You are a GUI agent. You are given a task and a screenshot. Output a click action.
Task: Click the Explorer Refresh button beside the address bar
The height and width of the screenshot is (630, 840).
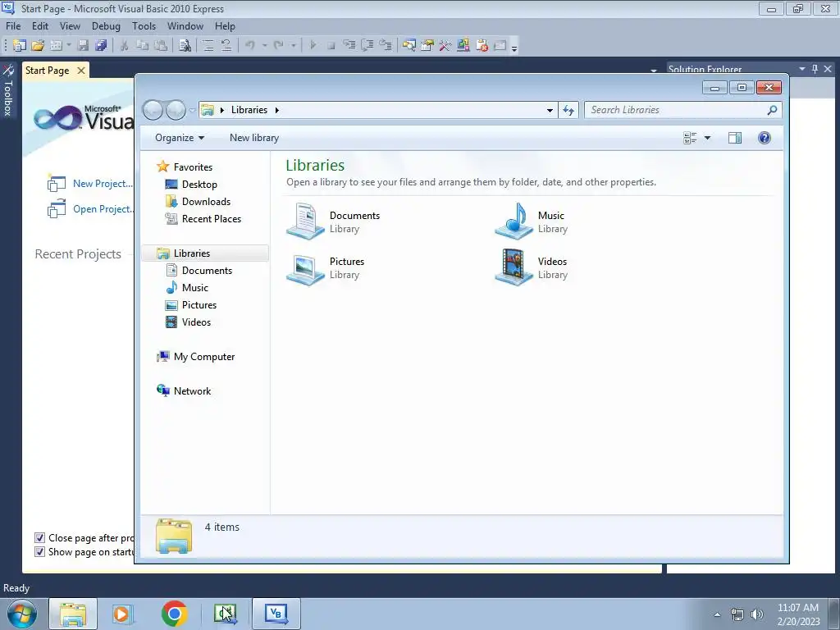click(x=568, y=110)
